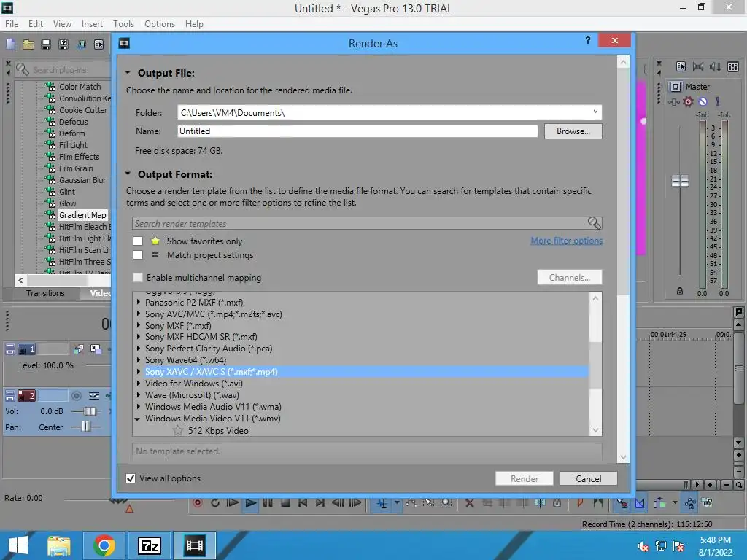
Task: Click the Mute icon on Master bus
Action: (x=703, y=101)
